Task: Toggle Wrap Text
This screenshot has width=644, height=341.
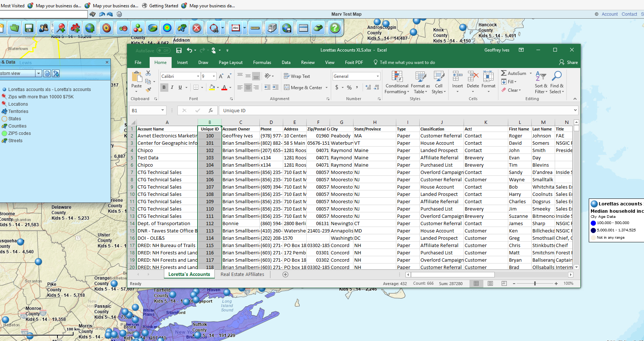Action: pyautogui.click(x=297, y=76)
